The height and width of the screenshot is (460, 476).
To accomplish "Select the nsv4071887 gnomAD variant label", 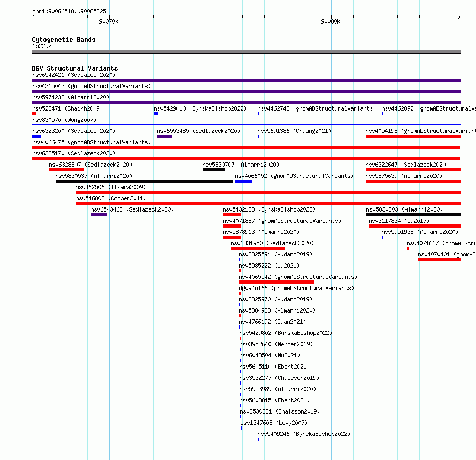I will click(x=282, y=221).
